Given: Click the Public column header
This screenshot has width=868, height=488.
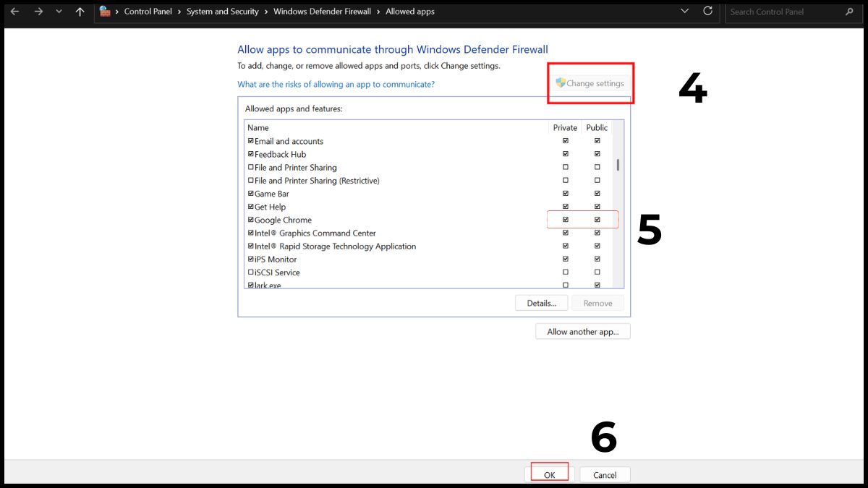Looking at the screenshot, I should 597,128.
